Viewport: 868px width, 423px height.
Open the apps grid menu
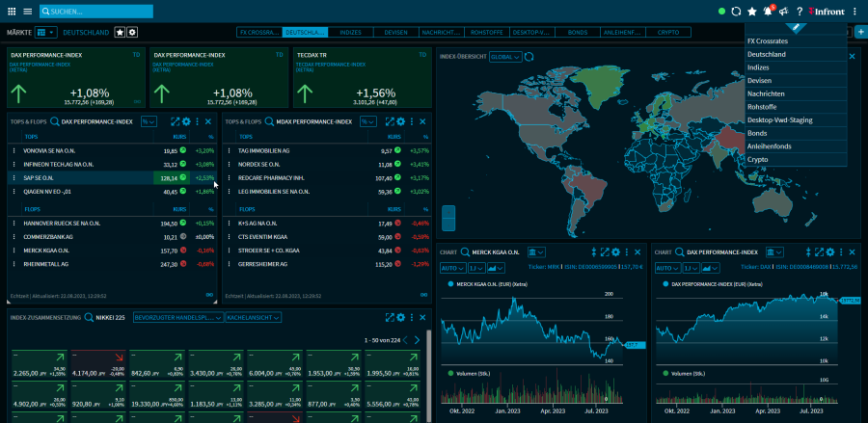[11, 12]
